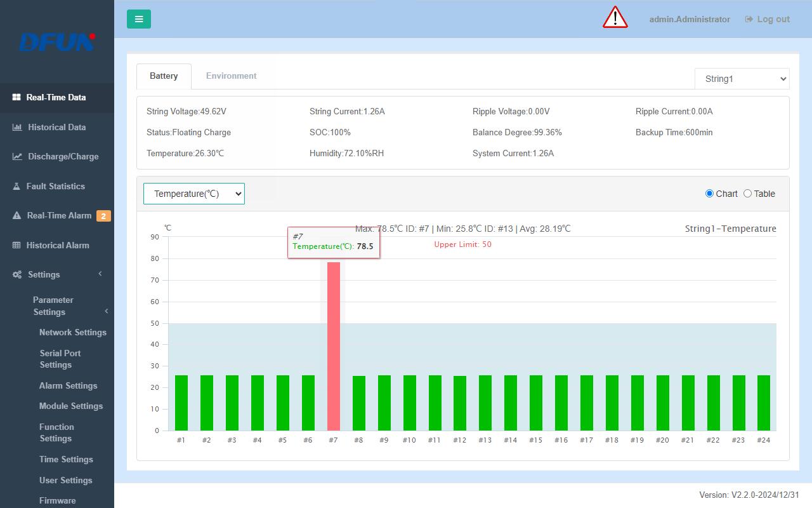
Task: Open the String1 dropdown selector
Action: [x=742, y=79]
